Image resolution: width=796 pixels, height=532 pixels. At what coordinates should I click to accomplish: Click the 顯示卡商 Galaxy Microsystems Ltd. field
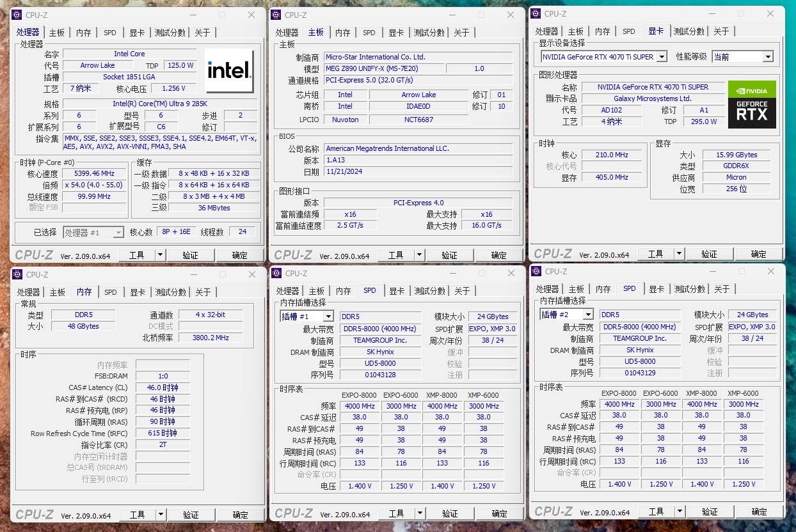653,98
